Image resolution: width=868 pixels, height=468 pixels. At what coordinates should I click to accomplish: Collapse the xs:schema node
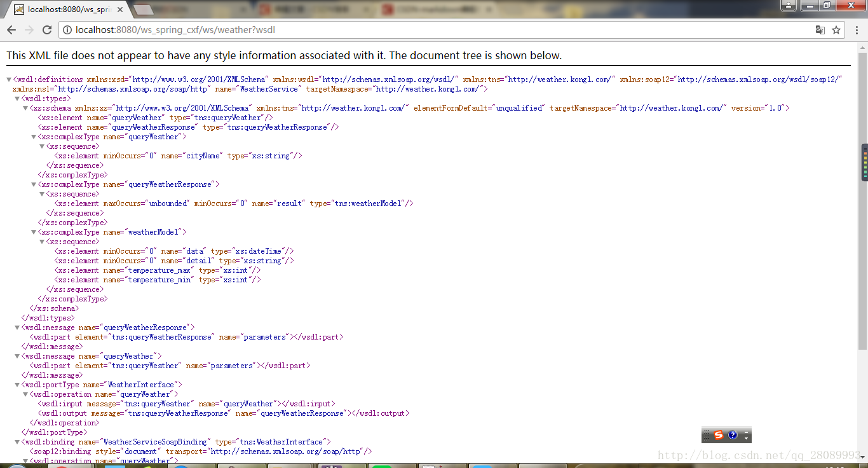coord(26,108)
